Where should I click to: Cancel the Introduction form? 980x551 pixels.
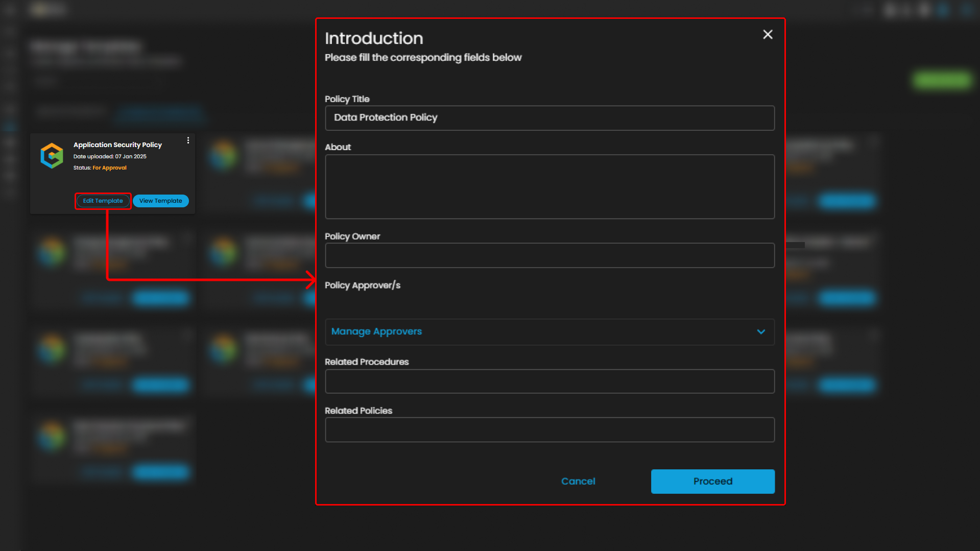578,481
